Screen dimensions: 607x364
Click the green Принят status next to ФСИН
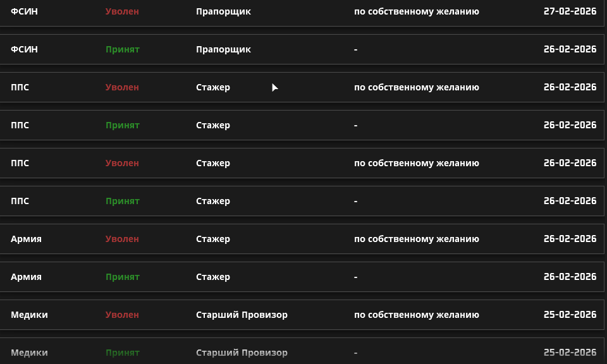(123, 49)
